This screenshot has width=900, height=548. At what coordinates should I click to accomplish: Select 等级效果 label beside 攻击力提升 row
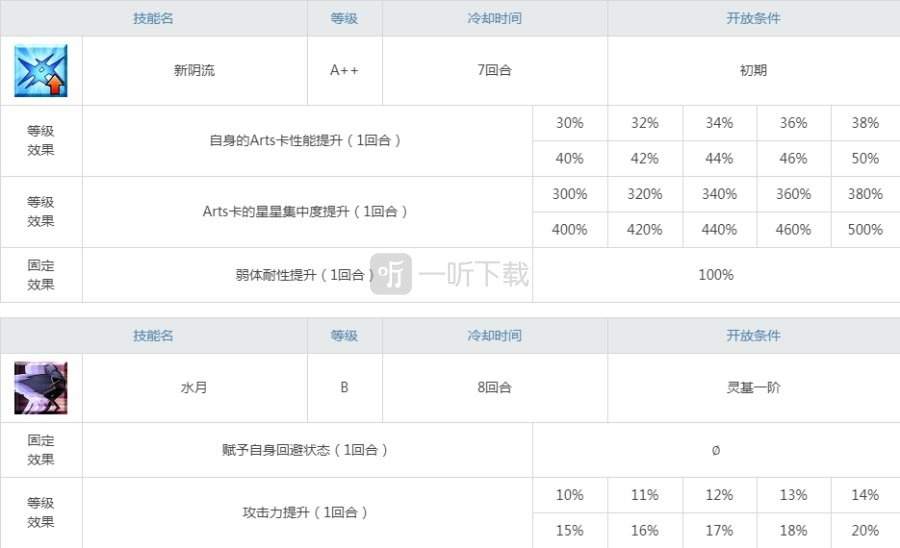coord(41,512)
